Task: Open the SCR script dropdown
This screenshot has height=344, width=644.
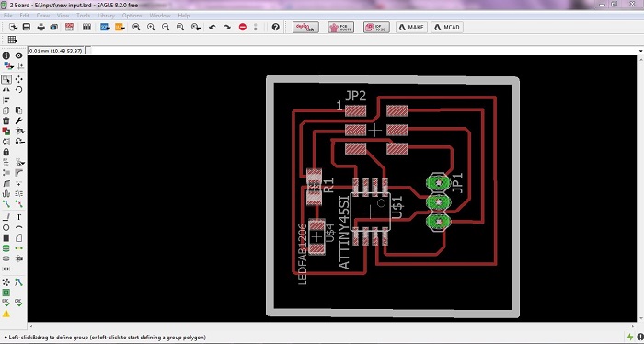Action: (x=105, y=27)
